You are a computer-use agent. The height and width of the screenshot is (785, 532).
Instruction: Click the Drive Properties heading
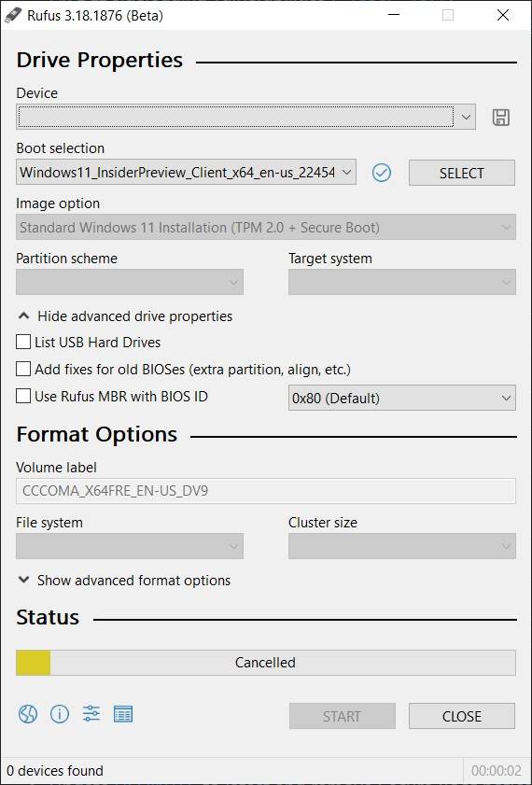[100, 60]
